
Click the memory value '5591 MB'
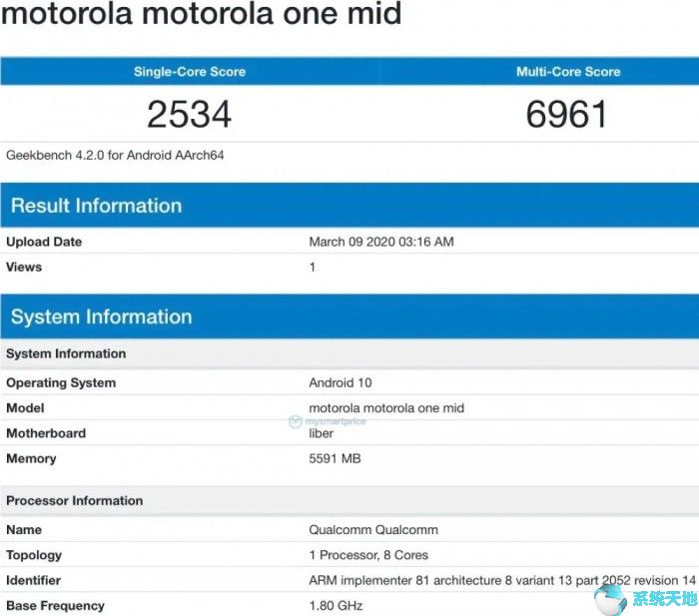pyautogui.click(x=335, y=458)
